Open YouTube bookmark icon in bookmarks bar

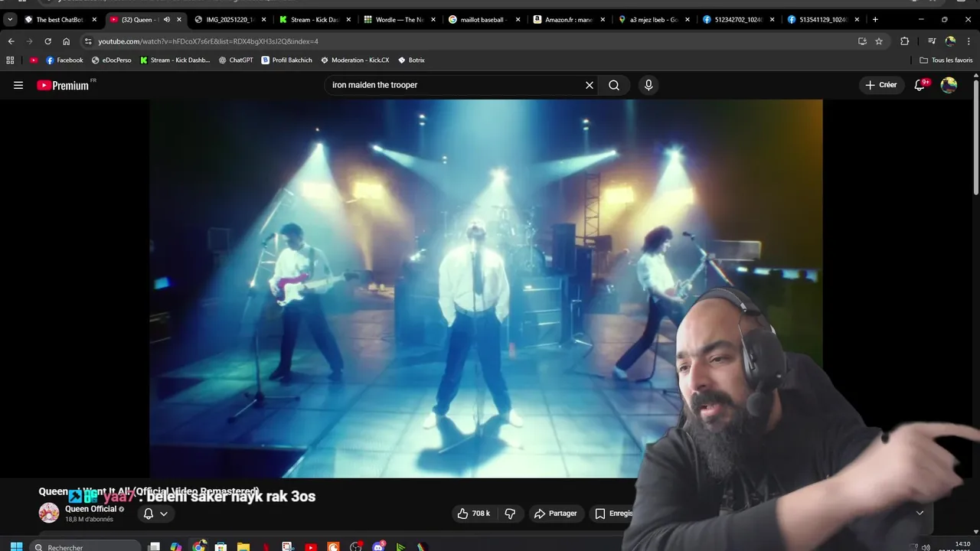[x=34, y=60]
